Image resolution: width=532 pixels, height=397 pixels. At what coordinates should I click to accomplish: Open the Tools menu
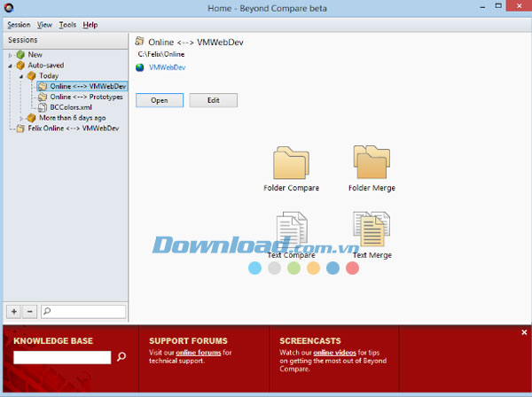pyautogui.click(x=67, y=25)
